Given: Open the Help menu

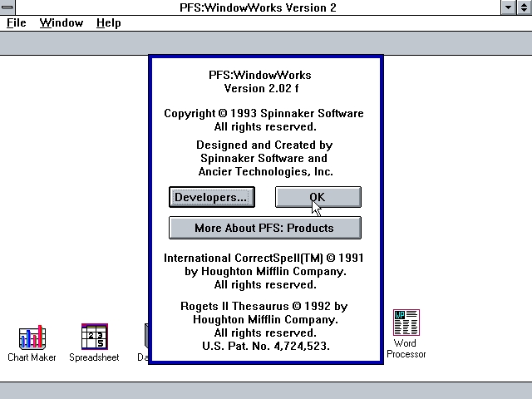Looking at the screenshot, I should coord(108,22).
